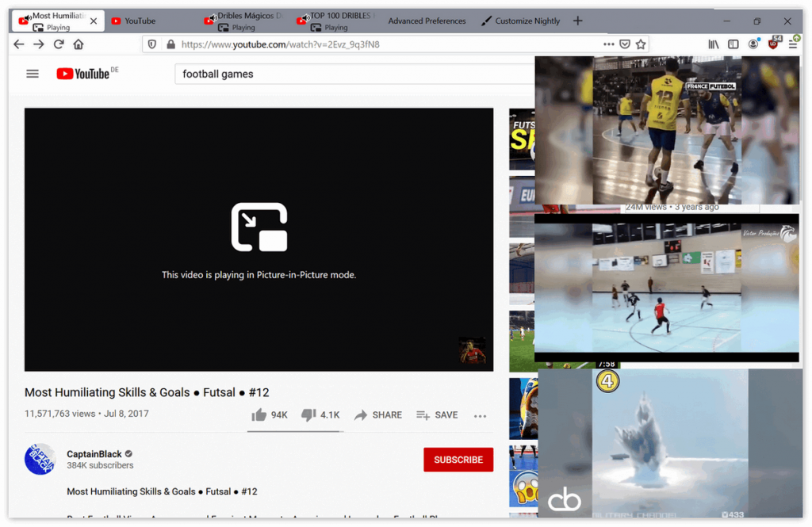Like the video with 94K thumbs up
This screenshot has width=812, height=527.
[269, 414]
